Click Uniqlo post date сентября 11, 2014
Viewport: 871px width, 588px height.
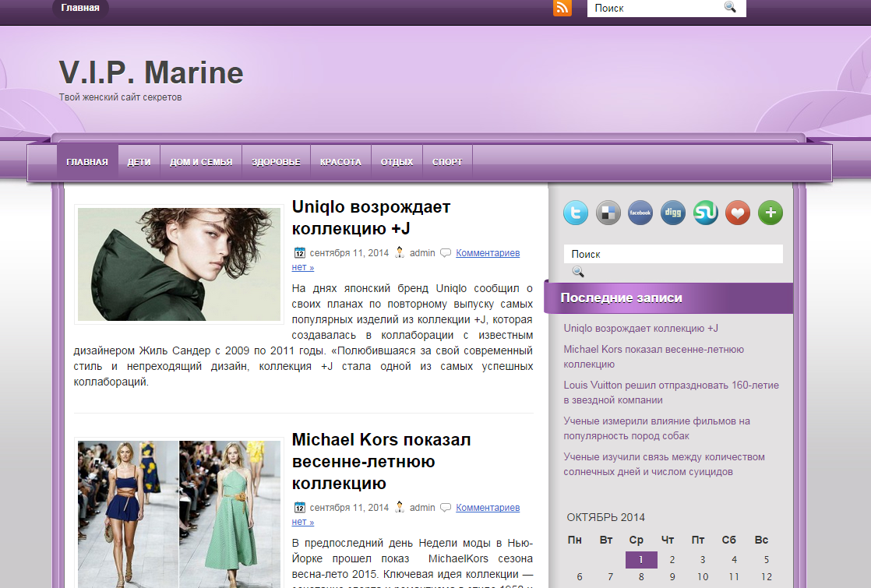click(x=349, y=252)
